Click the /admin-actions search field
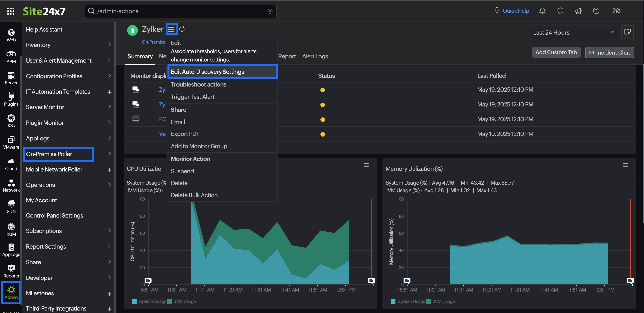This screenshot has width=644, height=313. click(x=180, y=11)
